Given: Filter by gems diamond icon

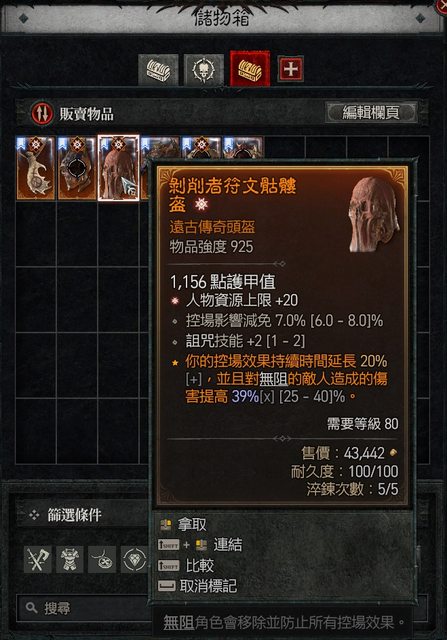Looking at the screenshot, I should coord(134,559).
